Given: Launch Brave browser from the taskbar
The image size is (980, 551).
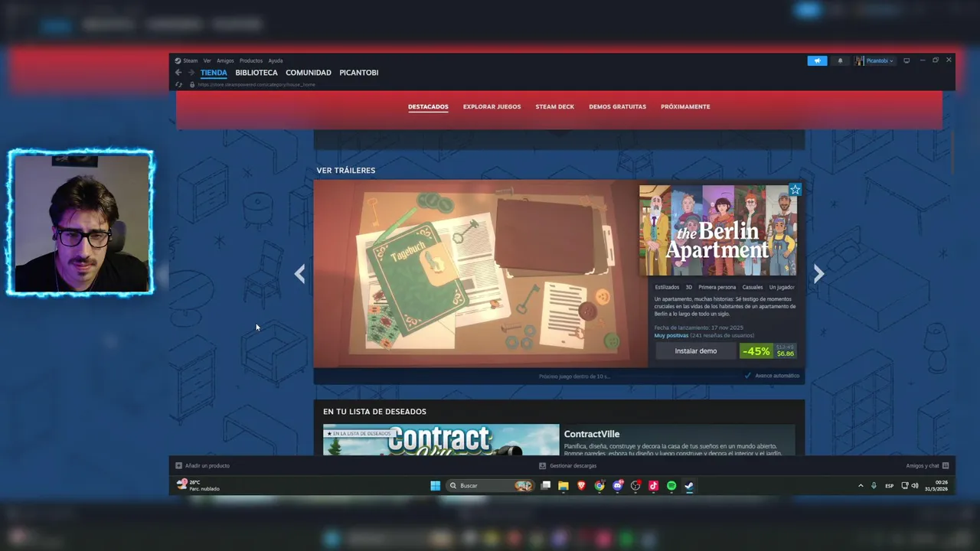Looking at the screenshot, I should coord(582,485).
